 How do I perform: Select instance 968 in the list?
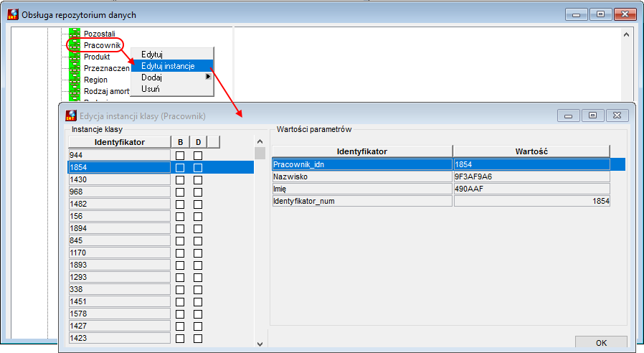click(x=119, y=192)
